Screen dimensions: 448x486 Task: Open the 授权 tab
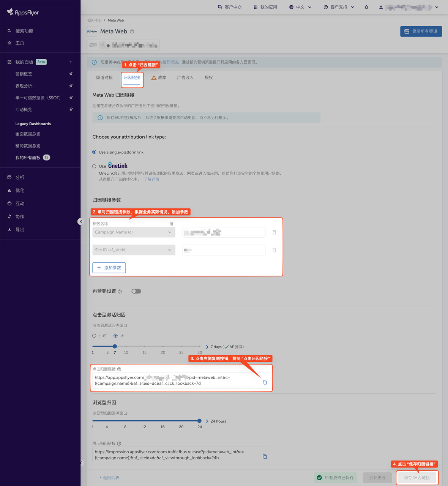(208, 77)
